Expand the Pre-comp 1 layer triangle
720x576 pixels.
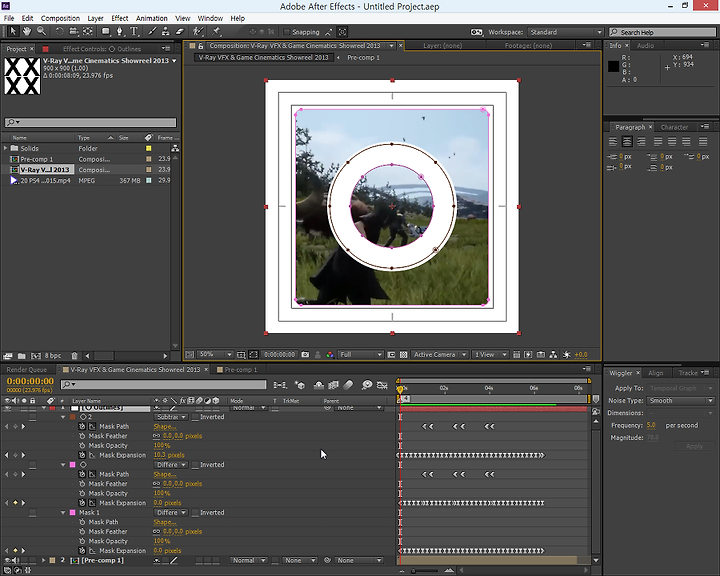coord(44,560)
